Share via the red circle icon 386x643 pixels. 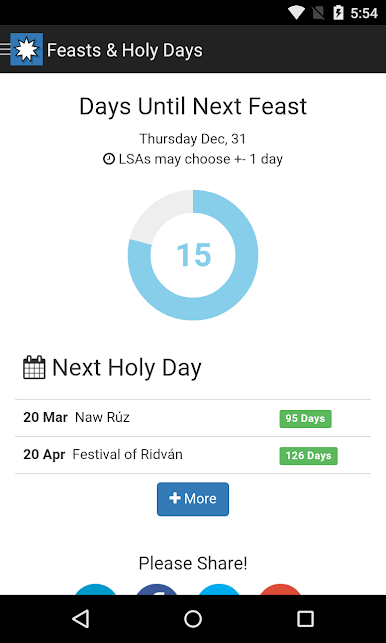tap(281, 589)
